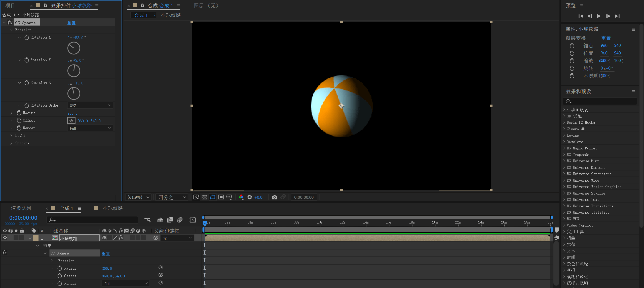Viewport: 644px width, 288px height.
Task: Expand RG Trapcode effects category
Action: coord(564,154)
